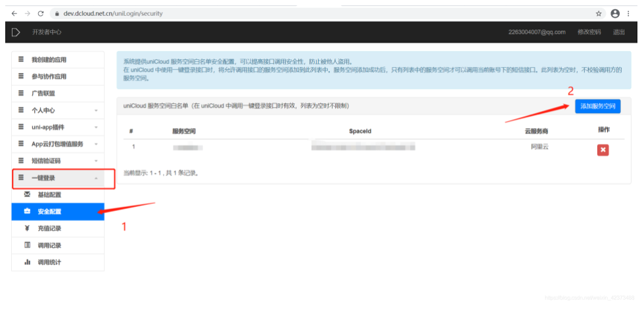Expand uni-app插件 sidebar section
644x320 pixels.
(58, 127)
